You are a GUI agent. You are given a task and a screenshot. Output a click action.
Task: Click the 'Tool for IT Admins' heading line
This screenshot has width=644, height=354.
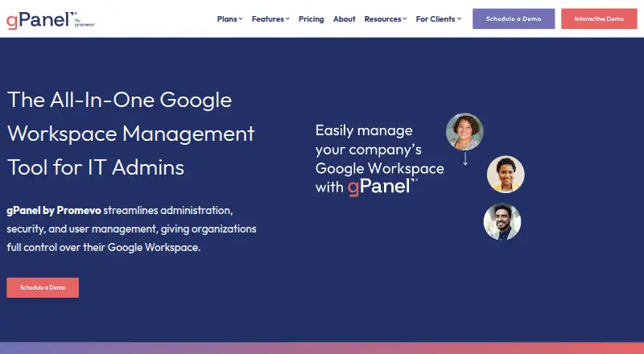tap(96, 167)
